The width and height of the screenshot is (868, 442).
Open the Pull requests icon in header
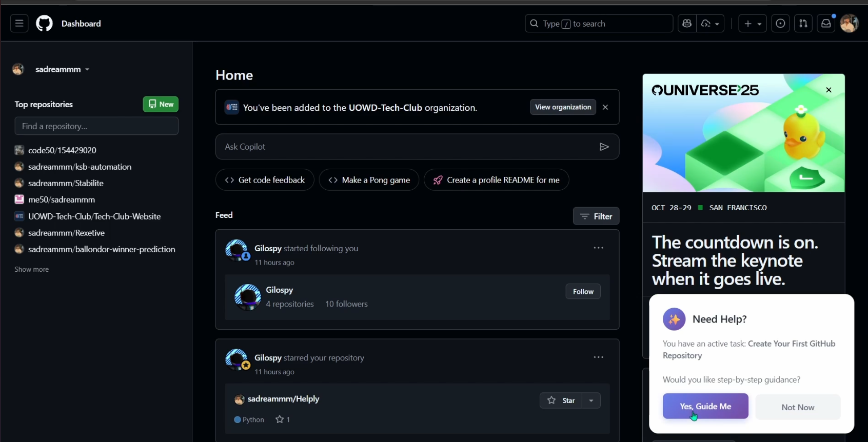(x=803, y=24)
